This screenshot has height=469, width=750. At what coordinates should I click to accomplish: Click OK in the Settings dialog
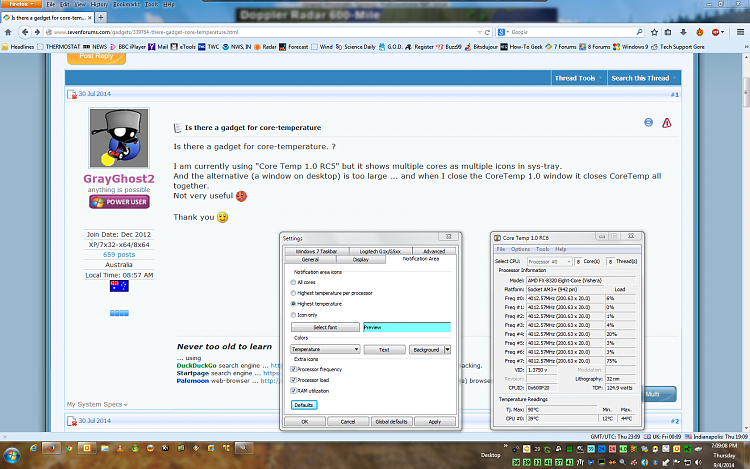(305, 422)
